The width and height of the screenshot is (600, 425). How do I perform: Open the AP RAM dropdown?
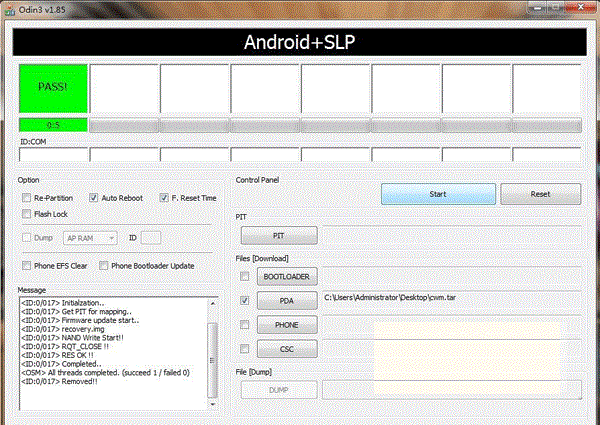90,238
